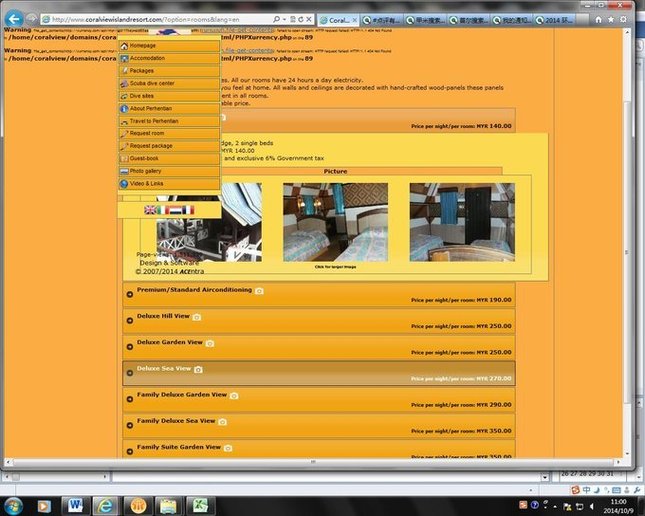645x516 pixels.
Task: Switch language with the Italian flag
Action: [x=162, y=210]
